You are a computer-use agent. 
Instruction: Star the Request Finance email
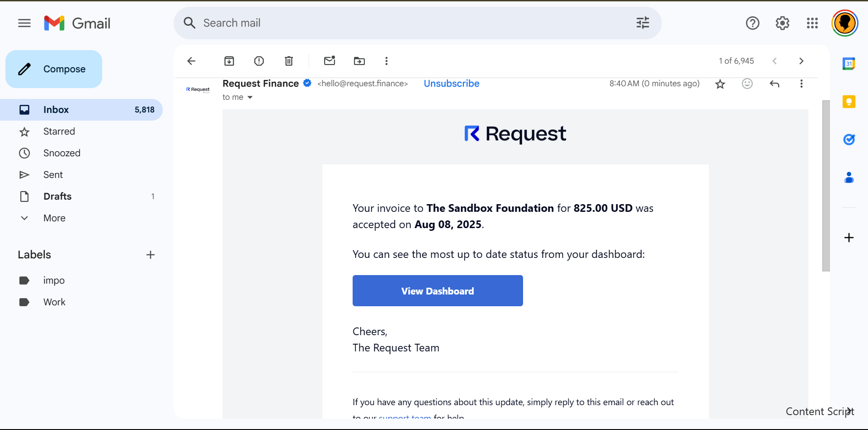tap(720, 84)
